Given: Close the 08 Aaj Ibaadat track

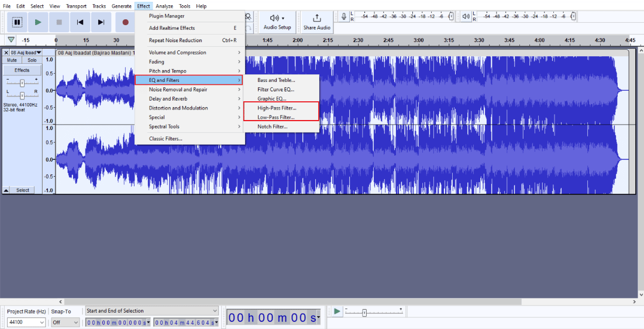Looking at the screenshot, I should (x=6, y=53).
